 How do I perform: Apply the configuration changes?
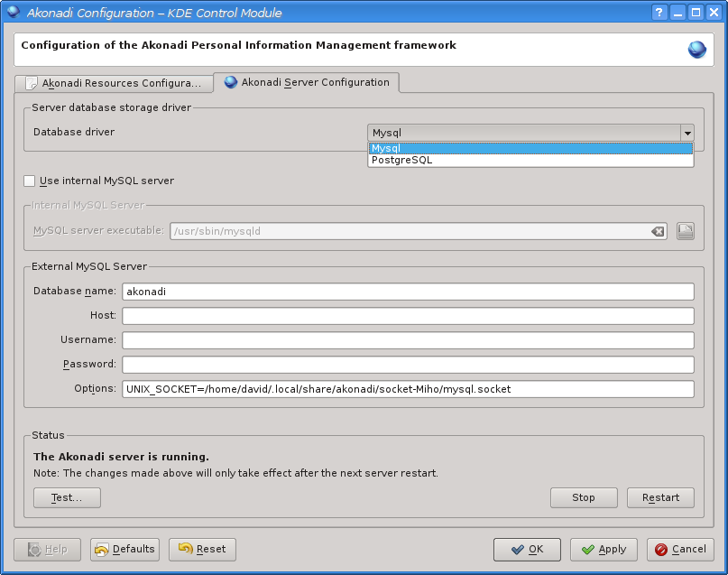[604, 550]
